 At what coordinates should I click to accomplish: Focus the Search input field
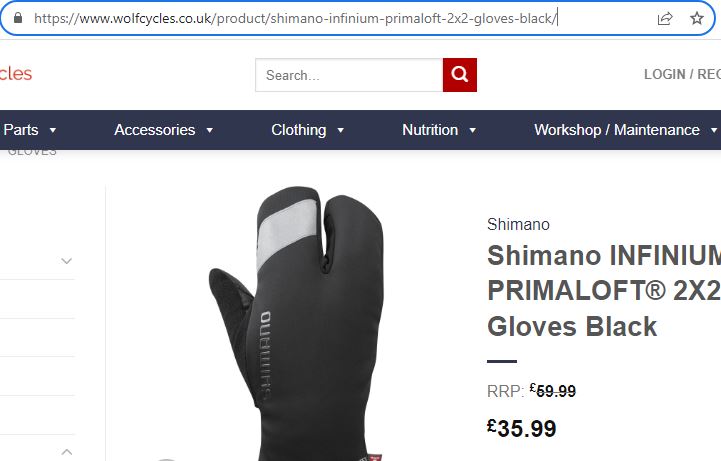tap(349, 75)
